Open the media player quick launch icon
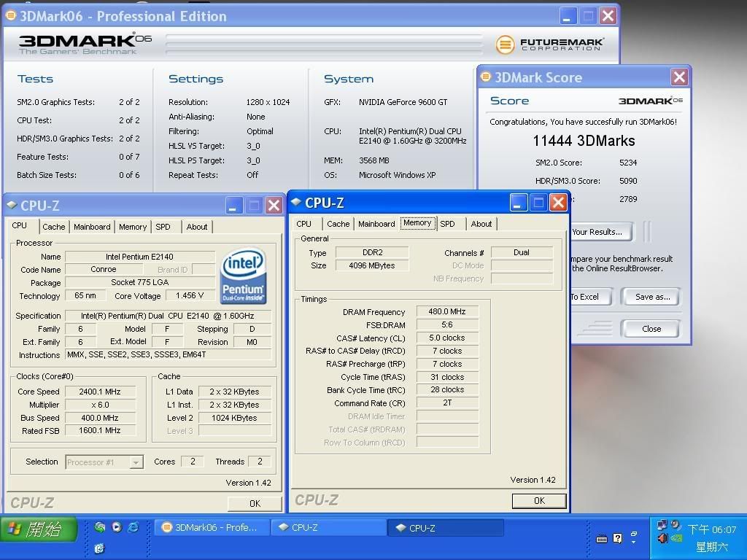747x560 pixels. point(117,526)
